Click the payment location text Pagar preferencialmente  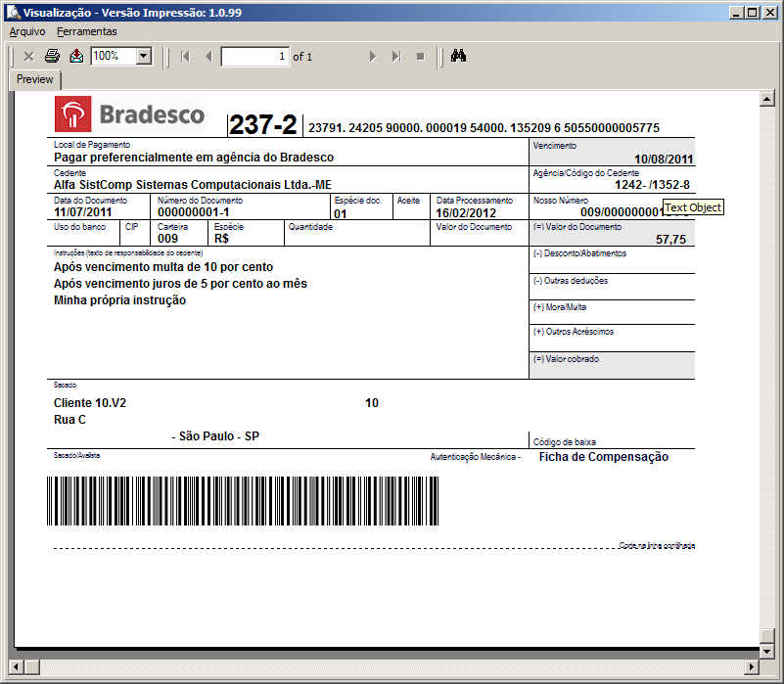(x=194, y=158)
